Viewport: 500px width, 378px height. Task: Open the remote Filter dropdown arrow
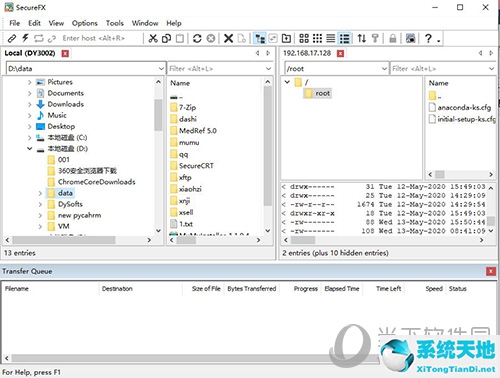pos(491,69)
